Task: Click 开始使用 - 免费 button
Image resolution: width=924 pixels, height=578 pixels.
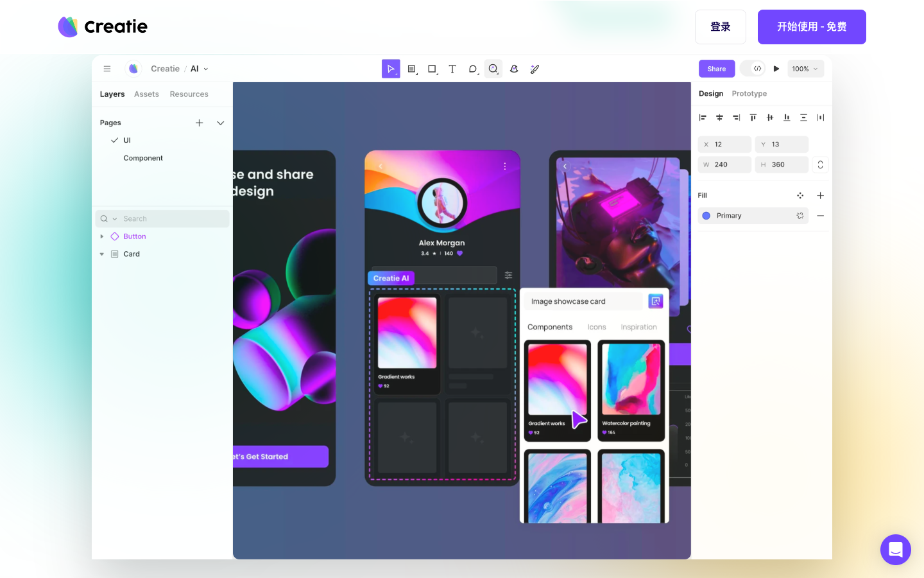Action: (812, 27)
